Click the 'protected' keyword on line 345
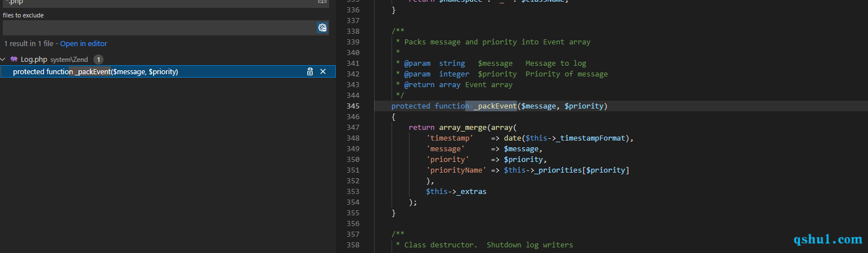The width and height of the screenshot is (868, 253). 411,106
